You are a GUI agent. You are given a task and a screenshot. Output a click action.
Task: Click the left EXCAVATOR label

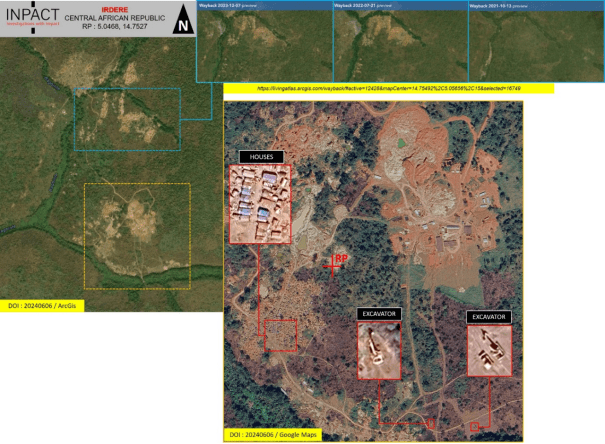(x=379, y=313)
